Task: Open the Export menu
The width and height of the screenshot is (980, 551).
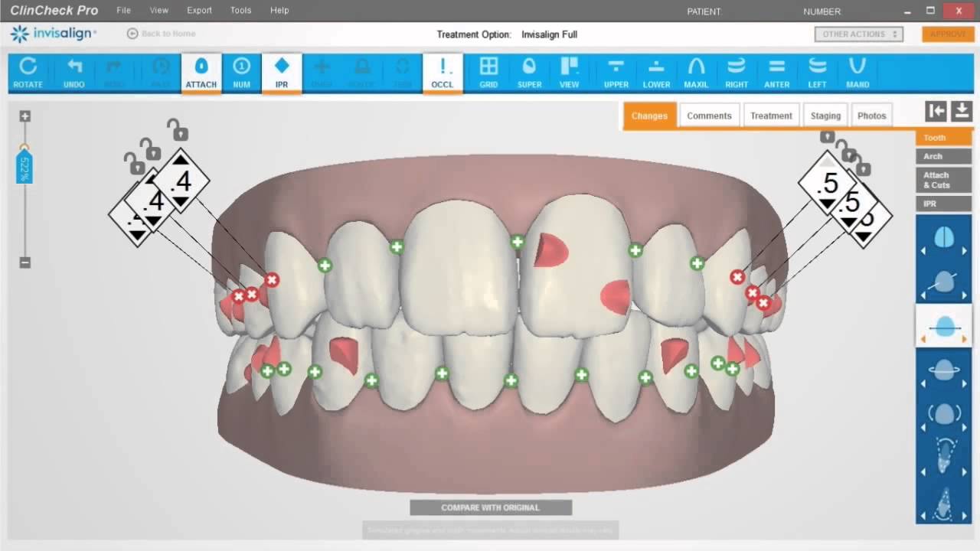Action: [x=199, y=11]
